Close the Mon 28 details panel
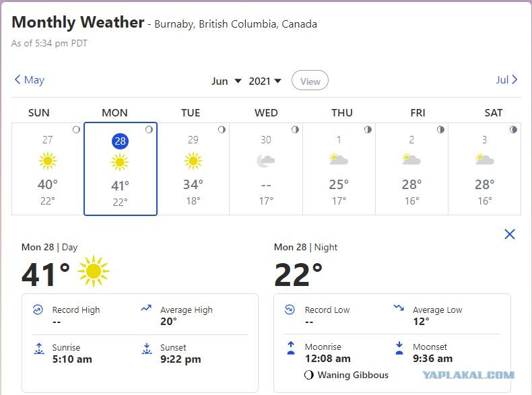Viewport: 532px width, 395px height. (x=510, y=234)
